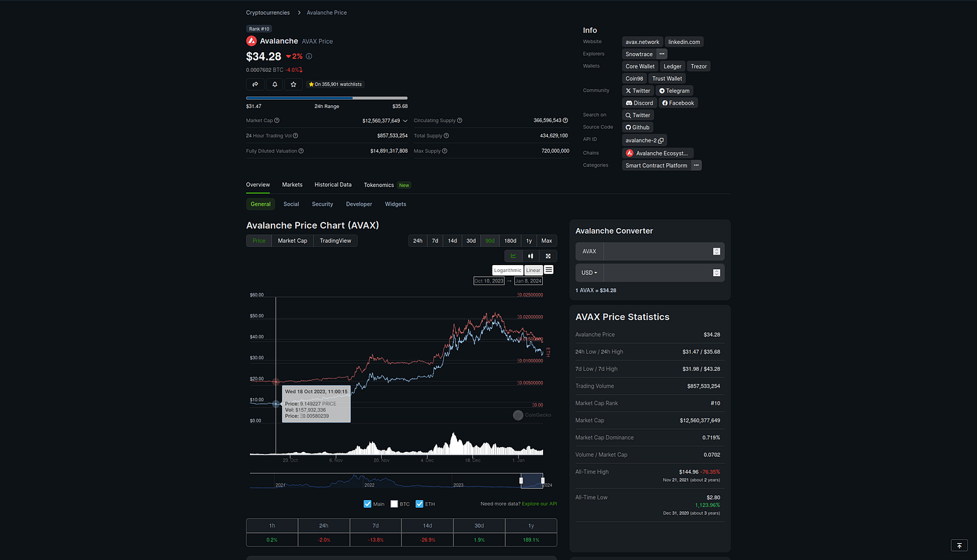Open the avax.network website link
The height and width of the screenshot is (560, 977).
pyautogui.click(x=642, y=42)
